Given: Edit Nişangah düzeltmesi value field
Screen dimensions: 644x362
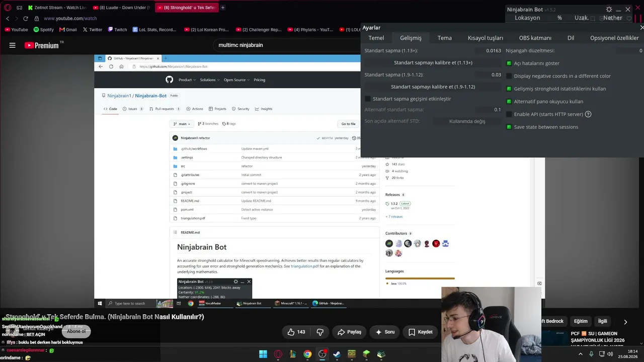Looking at the screenshot, I should pos(629,51).
